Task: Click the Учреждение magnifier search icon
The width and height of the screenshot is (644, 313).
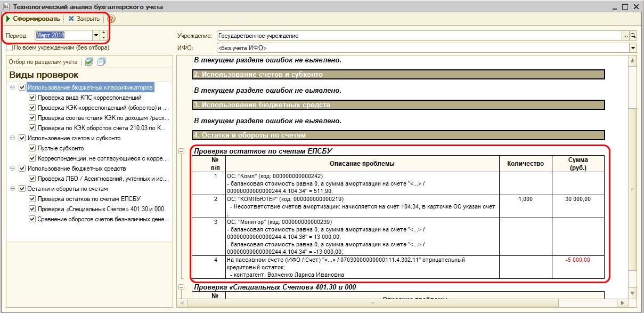Action: (633, 36)
